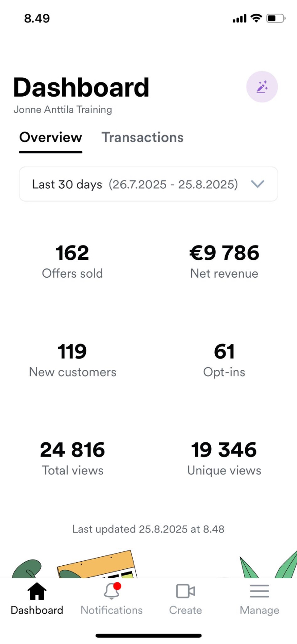Tap the Last updated timestamp text
The image size is (297, 644).
(148, 530)
